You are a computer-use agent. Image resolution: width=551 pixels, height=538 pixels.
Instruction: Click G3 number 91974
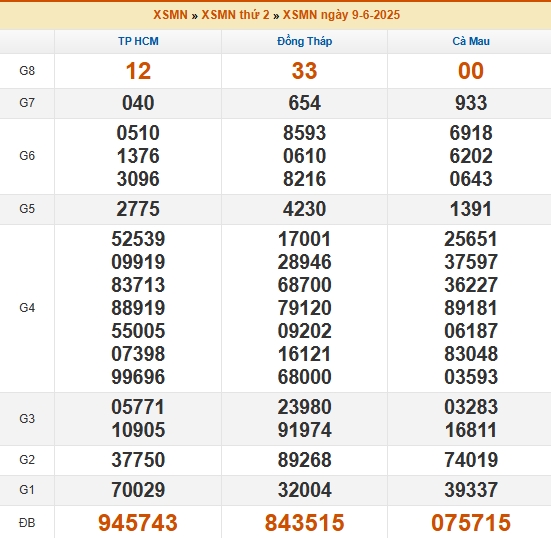304,430
